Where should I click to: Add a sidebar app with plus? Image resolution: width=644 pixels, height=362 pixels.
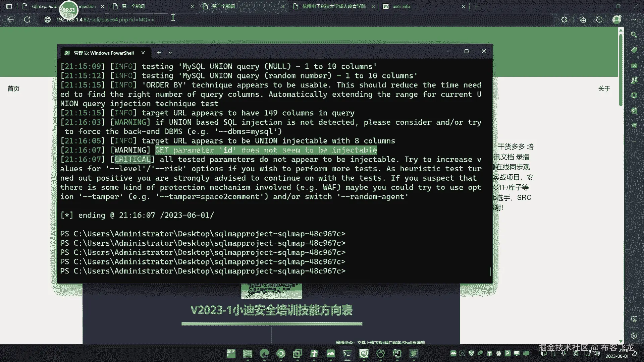click(x=634, y=142)
